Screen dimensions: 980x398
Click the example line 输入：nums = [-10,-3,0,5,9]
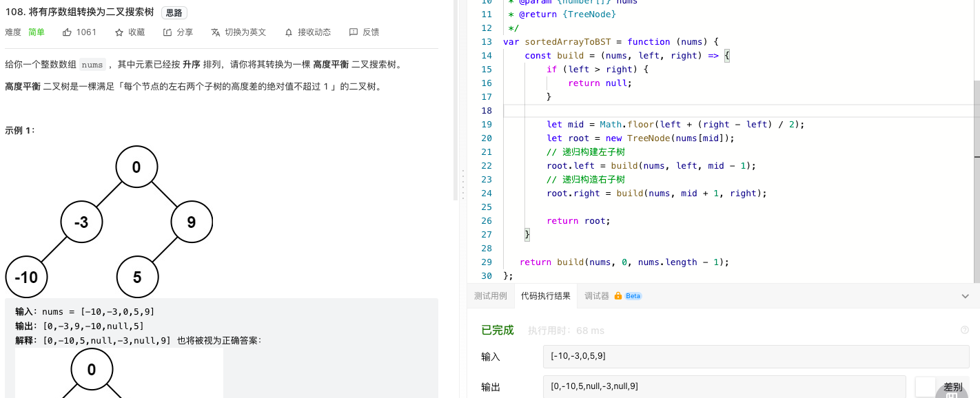pyautogui.click(x=85, y=312)
